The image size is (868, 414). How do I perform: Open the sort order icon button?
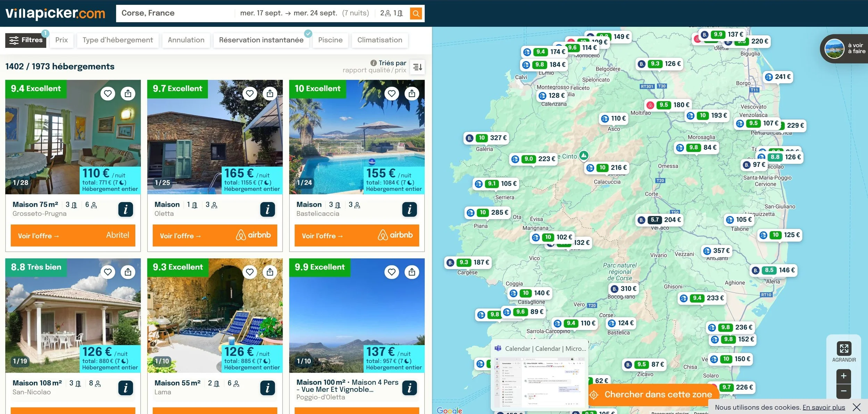pos(417,67)
